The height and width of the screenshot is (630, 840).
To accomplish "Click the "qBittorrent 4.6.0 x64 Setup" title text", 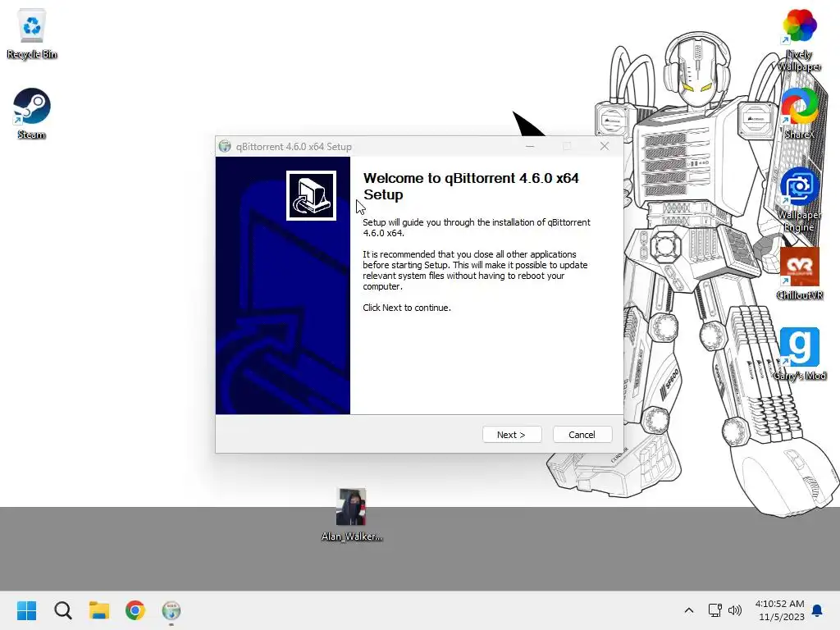I will coord(294,146).
